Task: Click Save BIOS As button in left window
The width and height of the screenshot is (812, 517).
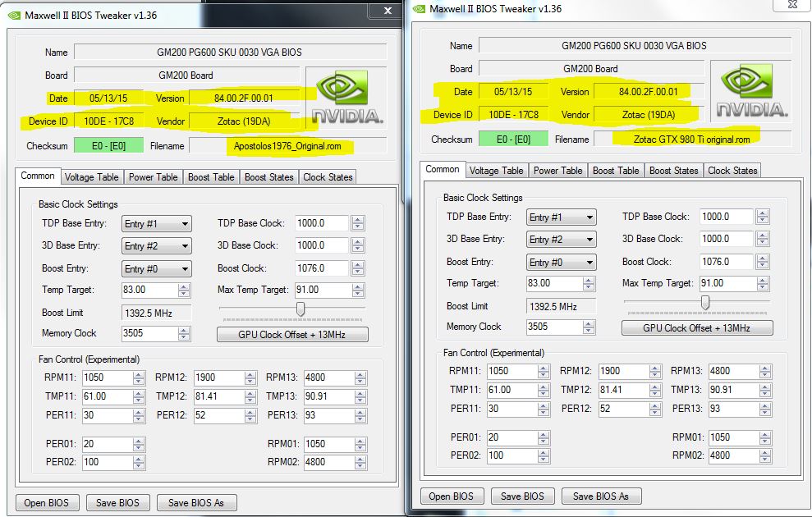Action: click(195, 502)
